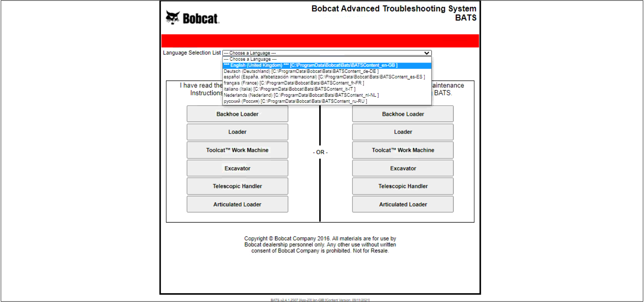
Task: Click the left column Loader button
Action: click(237, 132)
